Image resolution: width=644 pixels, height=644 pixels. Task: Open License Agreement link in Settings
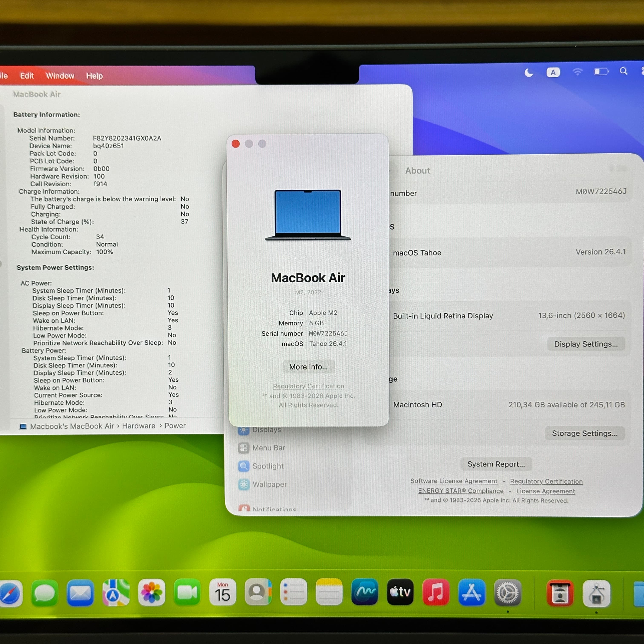click(x=545, y=491)
